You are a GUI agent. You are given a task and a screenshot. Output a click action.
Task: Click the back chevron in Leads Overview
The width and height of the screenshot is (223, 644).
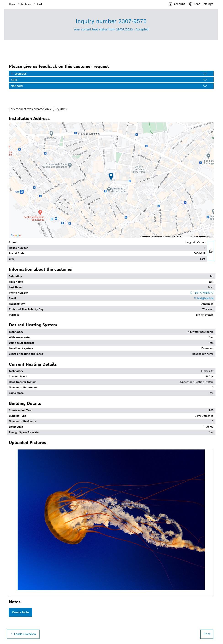coord(11,634)
